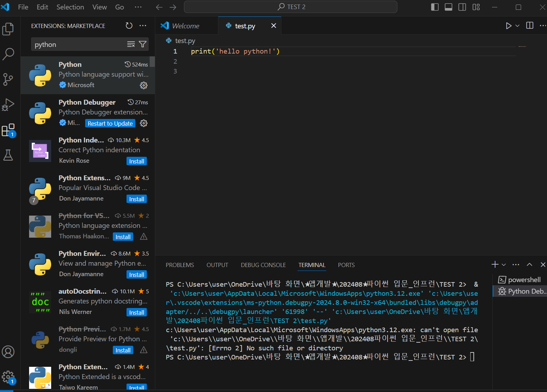The image size is (547, 392).
Task: Open Testing flask icon view
Action: (x=8, y=155)
